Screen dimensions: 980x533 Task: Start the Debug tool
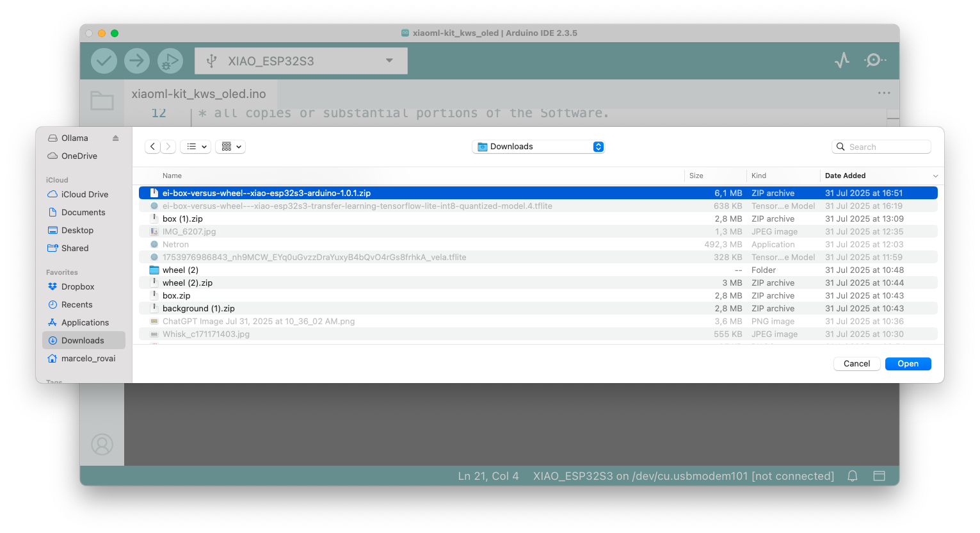tap(170, 61)
